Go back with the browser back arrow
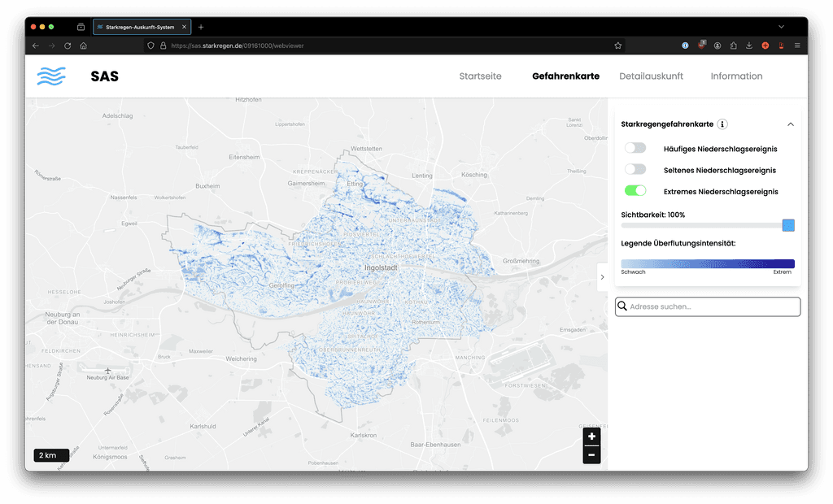Screen dimensions: 833x504 [x=36, y=46]
